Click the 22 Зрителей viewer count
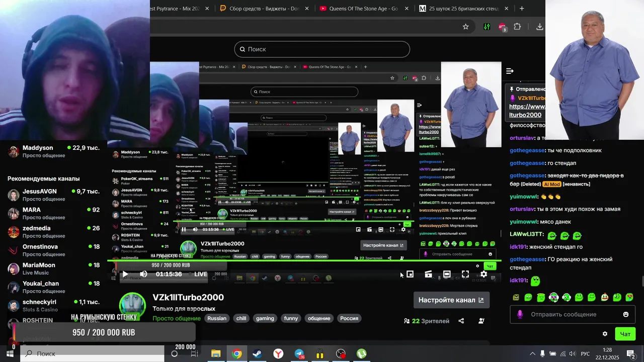The height and width of the screenshot is (362, 644). (x=427, y=321)
